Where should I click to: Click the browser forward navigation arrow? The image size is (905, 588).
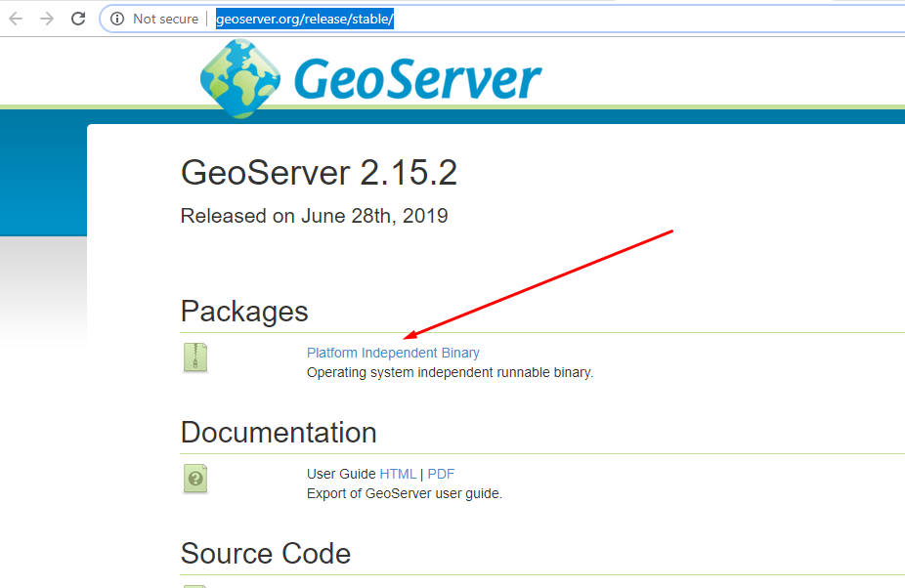[x=46, y=17]
